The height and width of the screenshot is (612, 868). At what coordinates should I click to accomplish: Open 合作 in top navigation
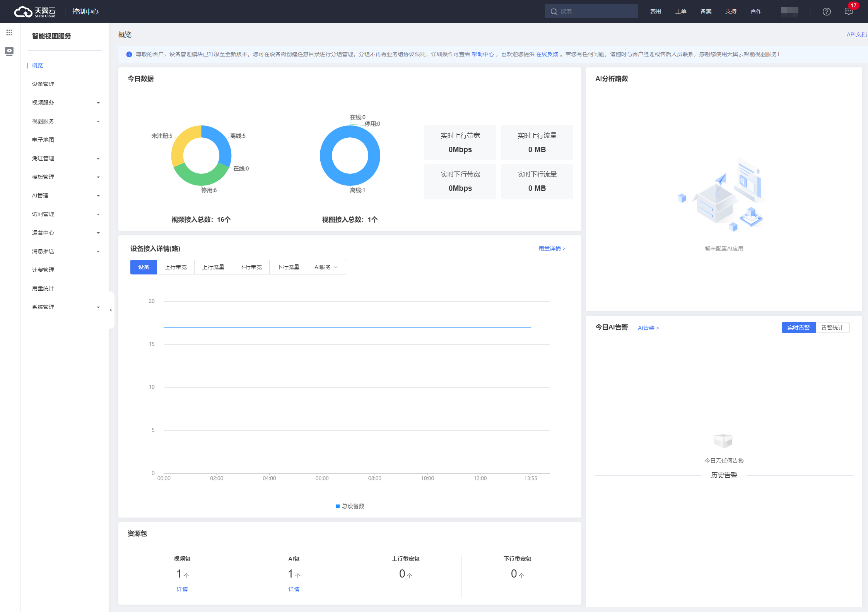coord(756,12)
